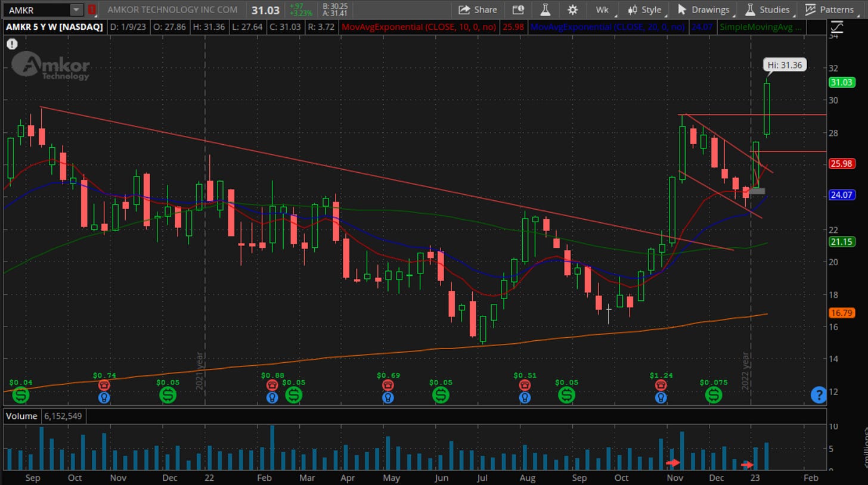Click the AMKR symbol input field

pyautogui.click(x=36, y=10)
